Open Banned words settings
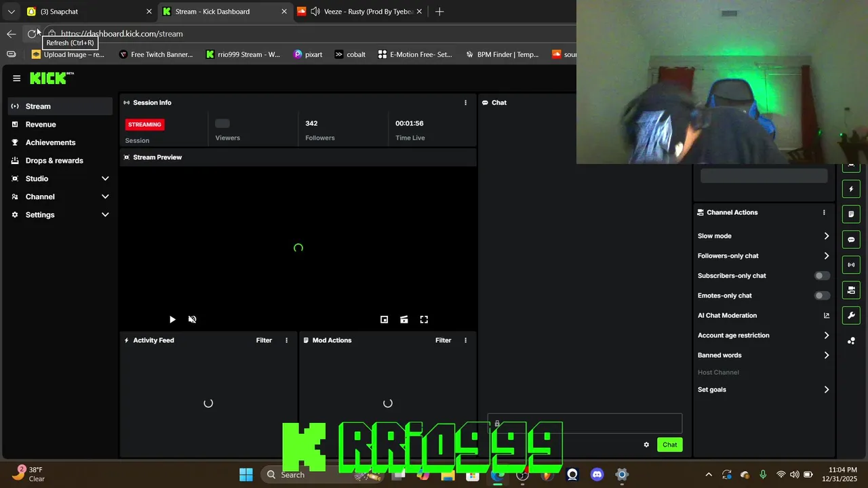The height and width of the screenshot is (488, 868). coord(764,355)
